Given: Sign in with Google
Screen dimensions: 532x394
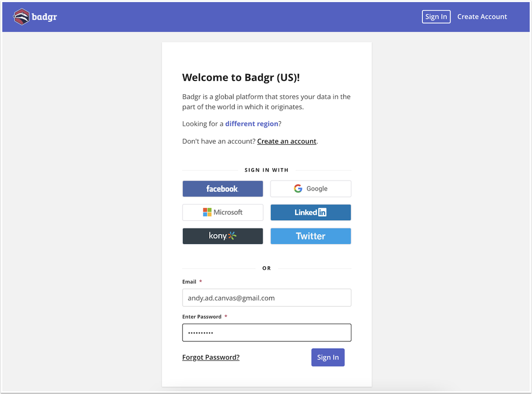Looking at the screenshot, I should [310, 188].
